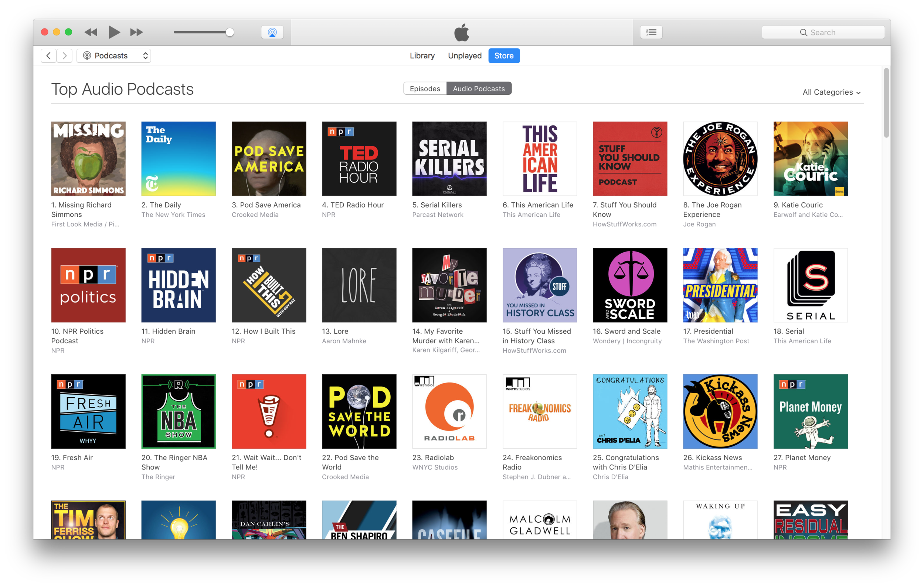The width and height of the screenshot is (924, 587).
Task: Select the Store tab
Action: point(504,56)
